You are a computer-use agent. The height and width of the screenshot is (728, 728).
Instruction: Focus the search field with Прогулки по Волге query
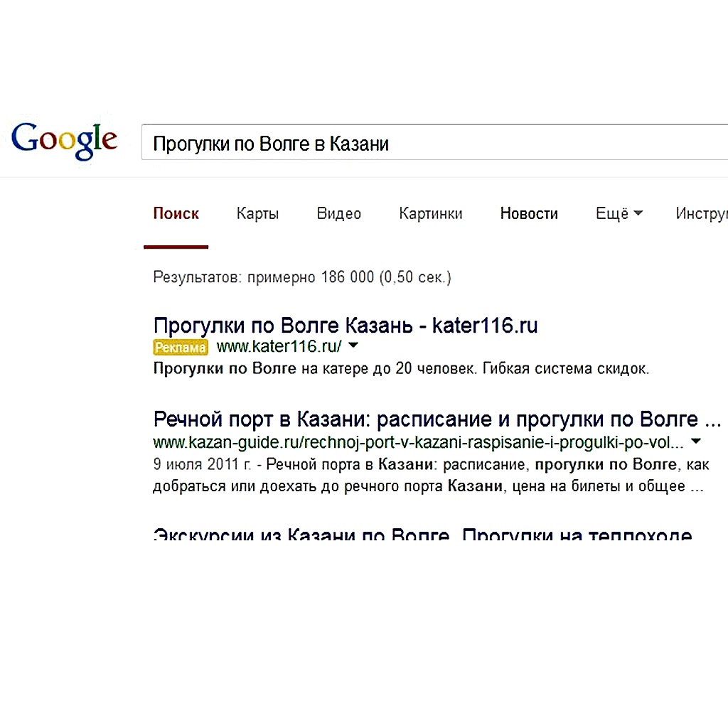point(427,144)
